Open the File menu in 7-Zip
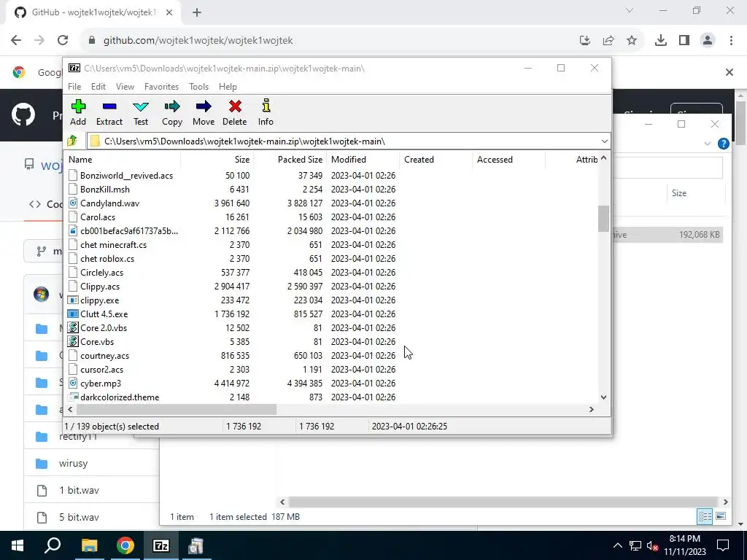This screenshot has height=560, width=747. coord(74,87)
